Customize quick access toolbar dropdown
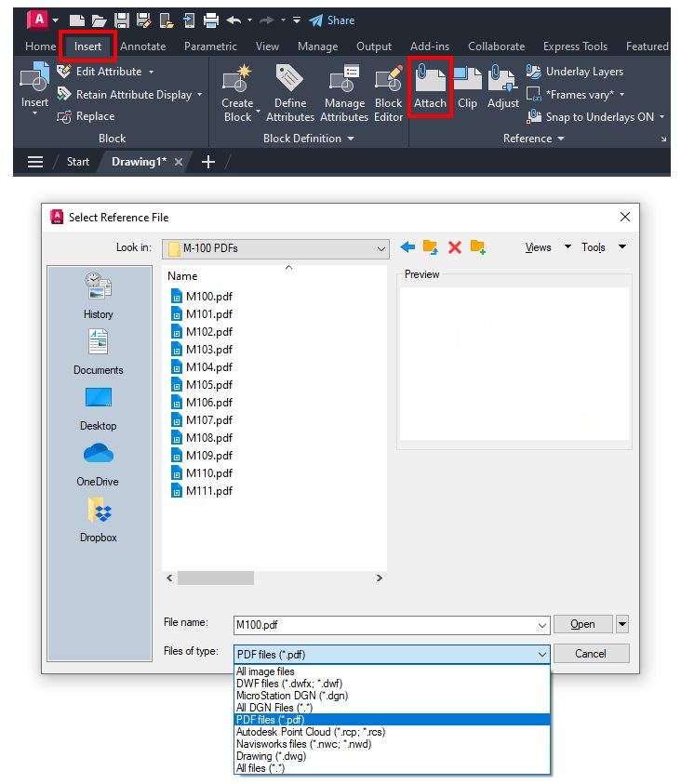 297,20
